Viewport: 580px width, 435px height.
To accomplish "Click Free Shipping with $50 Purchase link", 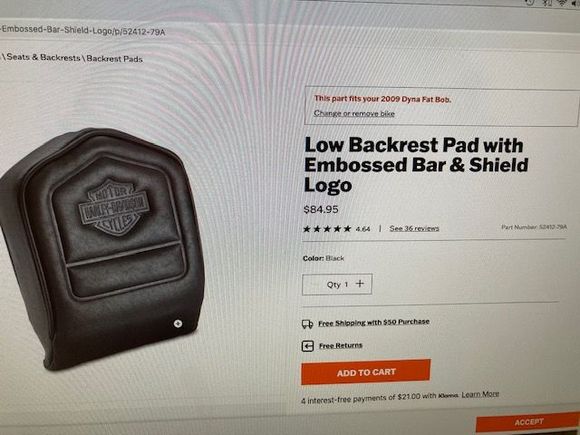I will click(374, 323).
